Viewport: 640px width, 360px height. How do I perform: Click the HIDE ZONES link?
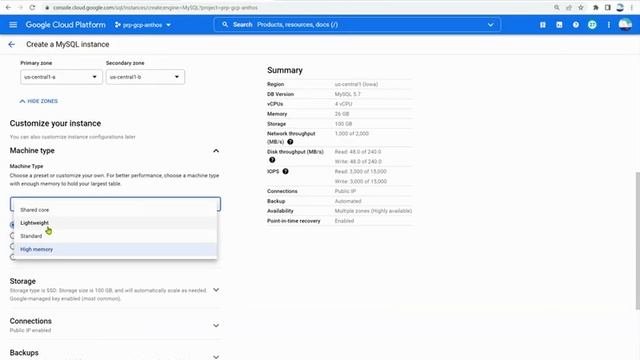(39, 101)
